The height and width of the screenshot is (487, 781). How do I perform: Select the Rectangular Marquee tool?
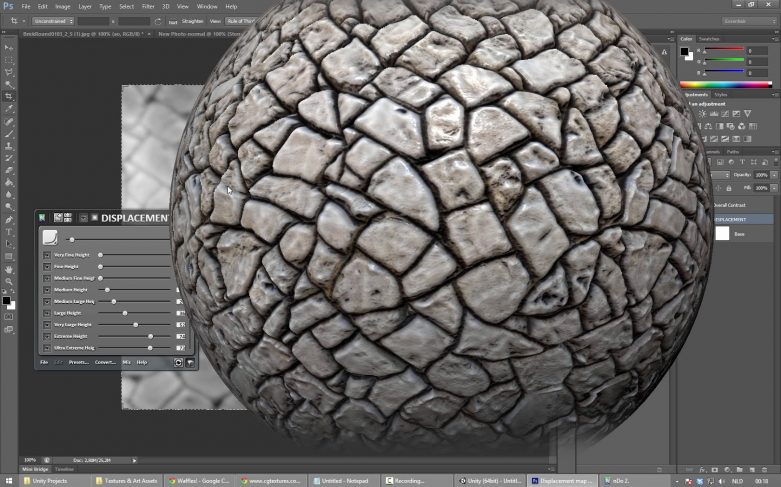(9, 60)
